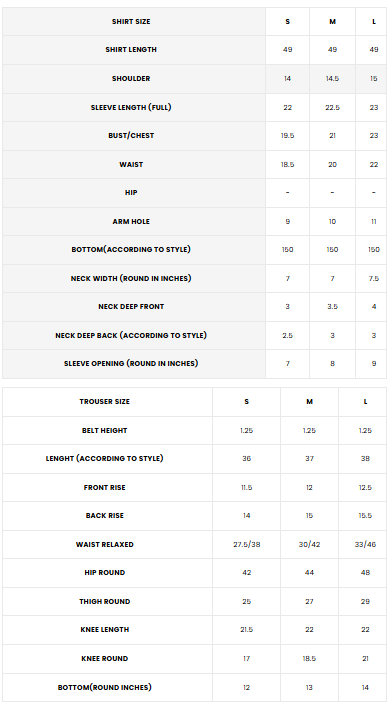Viewport: 390px width, 711px height.
Task: Select the THIGH ROUND value 29
Action: pyautogui.click(x=366, y=602)
